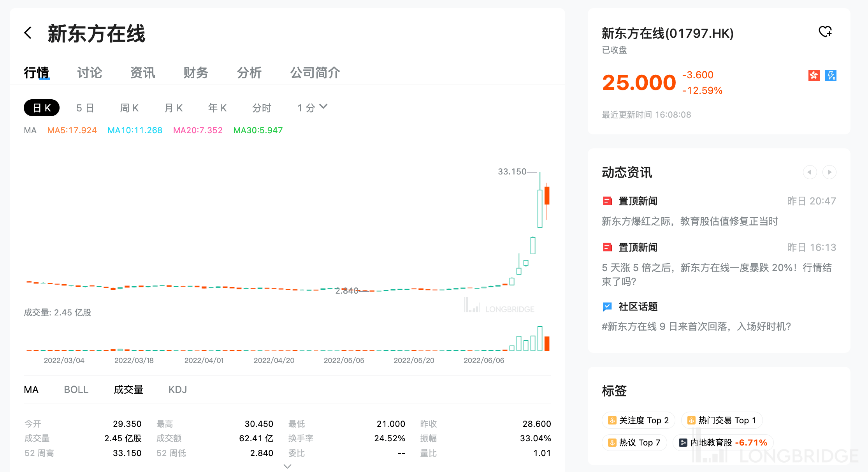Click the 置顶新闻 label dated 昨日 20:47
This screenshot has height=472, width=868.
638,201
